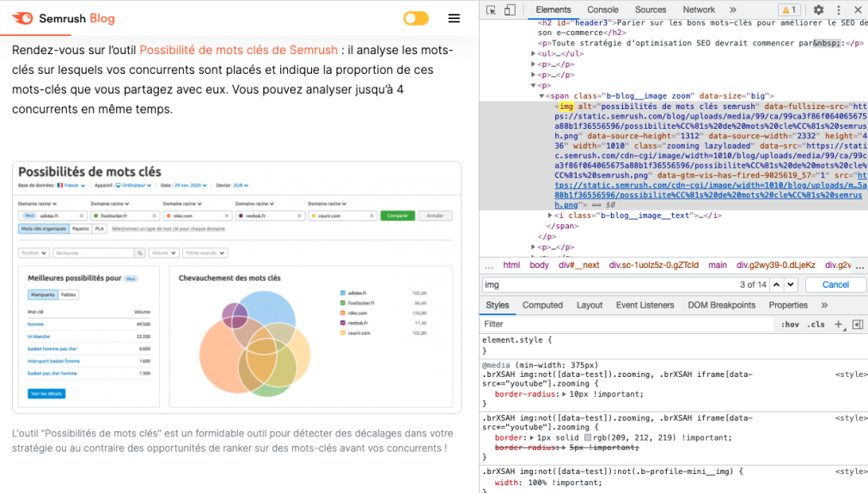Select the body breadcrumb
The height and width of the screenshot is (493, 868).
click(x=539, y=265)
